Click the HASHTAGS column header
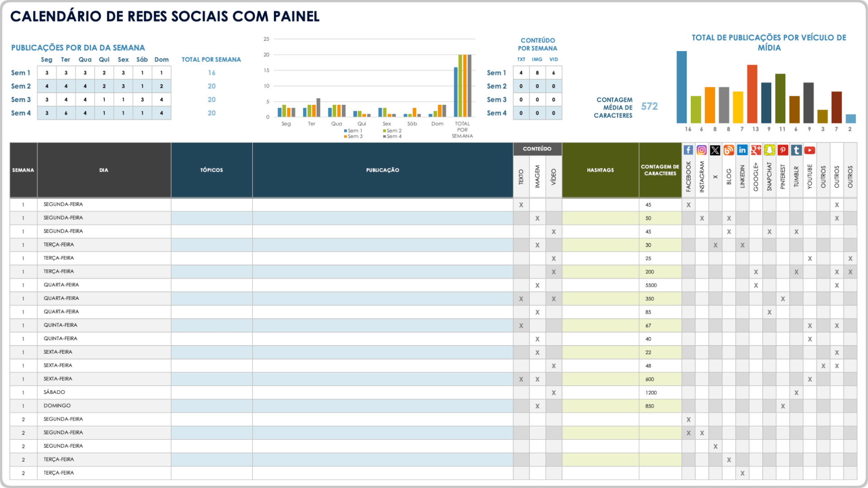The height and width of the screenshot is (488, 868). tap(598, 170)
